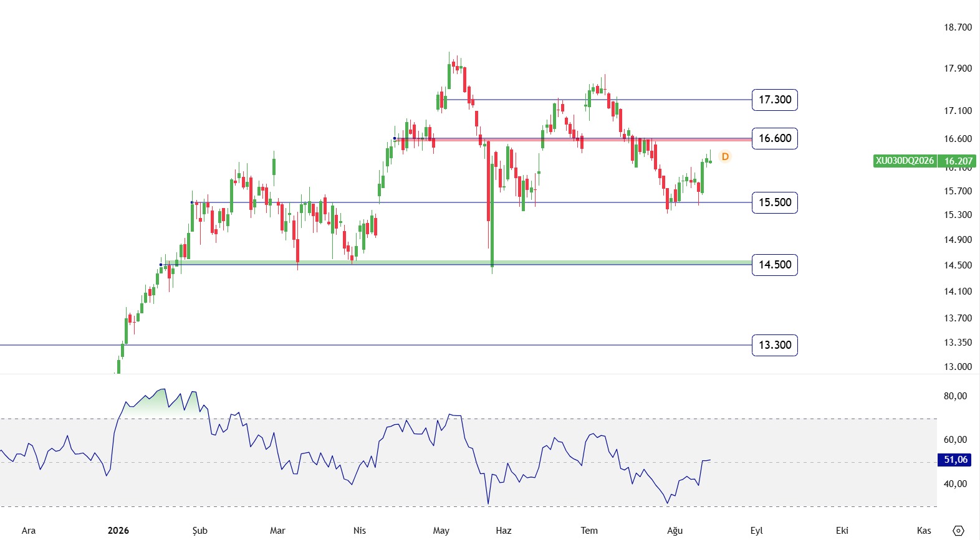980x540 pixels.
Task: Click 17.100 on the price axis
Action: point(958,111)
